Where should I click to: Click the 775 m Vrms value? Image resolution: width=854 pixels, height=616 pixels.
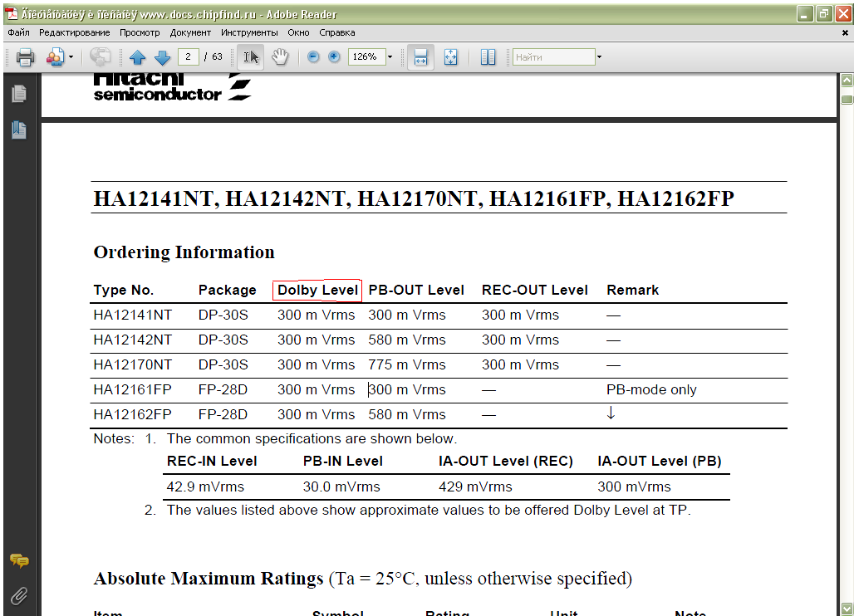407,365
